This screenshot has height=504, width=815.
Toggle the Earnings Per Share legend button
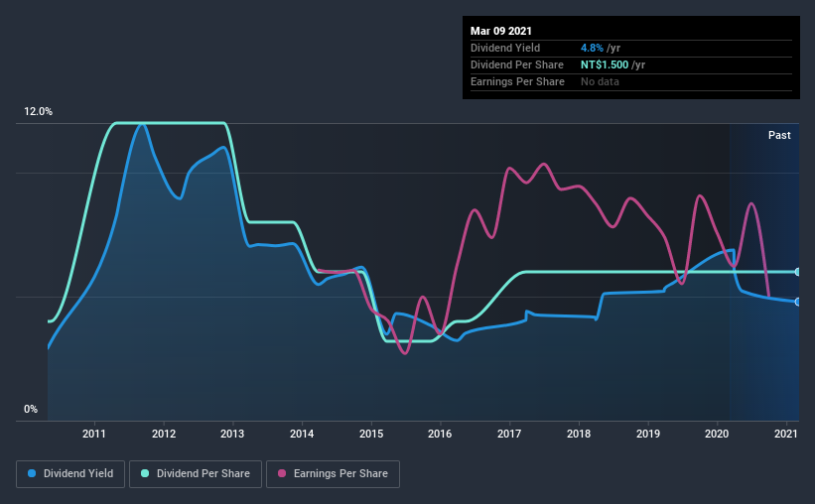coord(333,474)
